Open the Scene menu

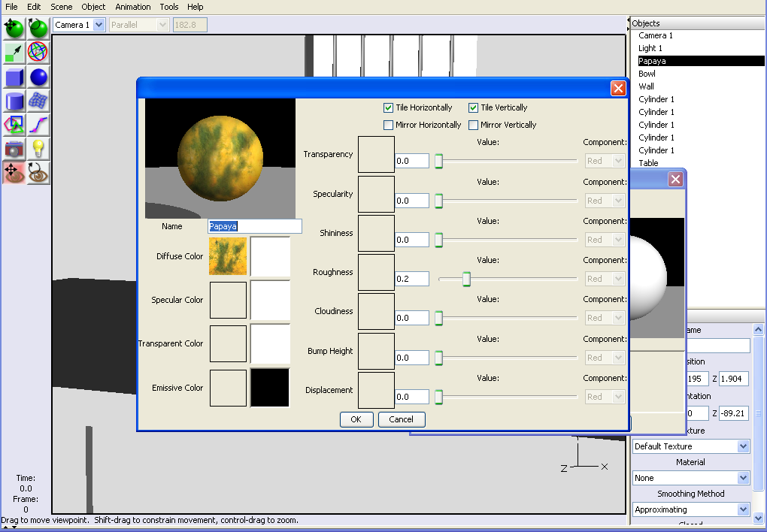pos(62,7)
